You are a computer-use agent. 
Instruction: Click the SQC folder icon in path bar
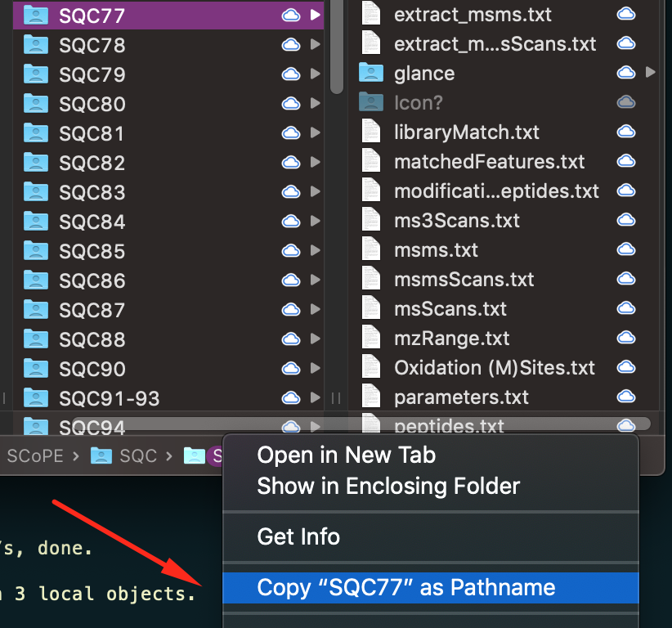101,455
